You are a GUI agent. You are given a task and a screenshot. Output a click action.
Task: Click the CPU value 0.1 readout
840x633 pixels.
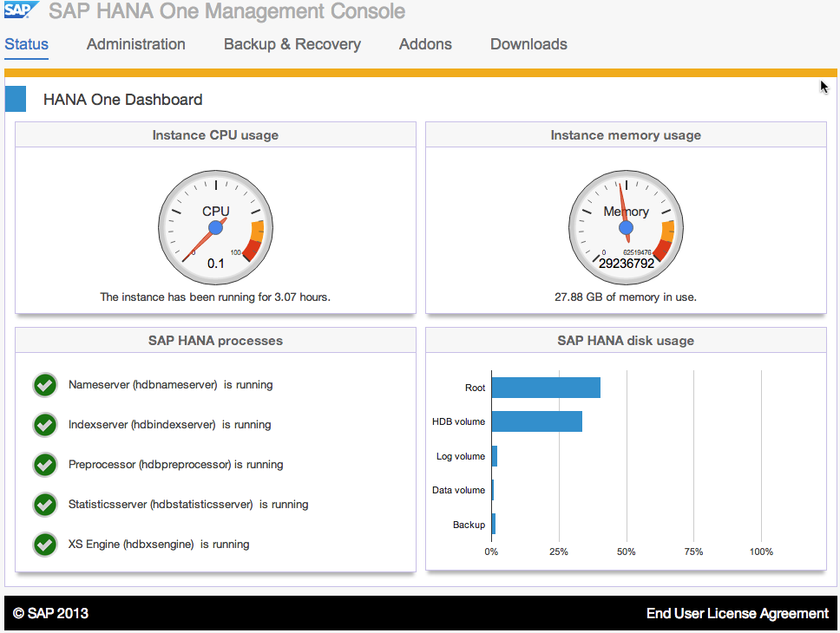click(216, 264)
